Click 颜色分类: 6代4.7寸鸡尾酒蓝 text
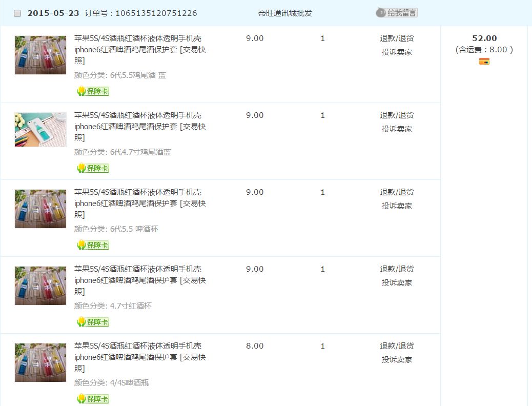 122,152
